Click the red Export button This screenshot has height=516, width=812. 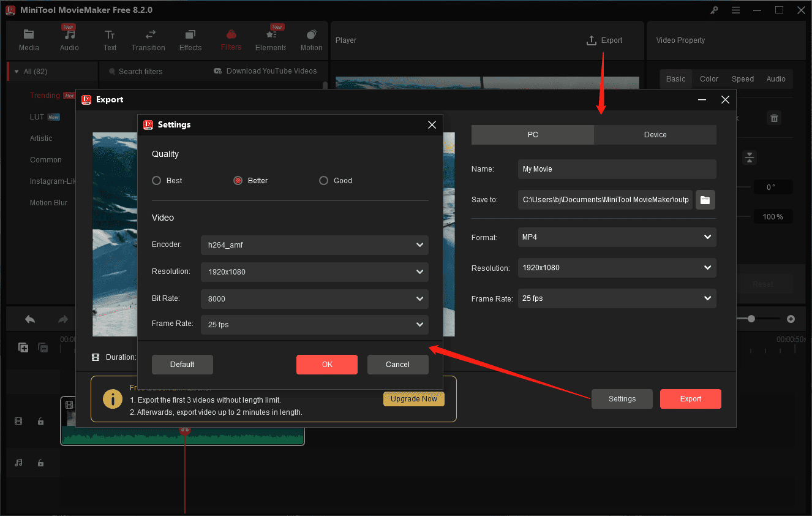click(x=691, y=399)
